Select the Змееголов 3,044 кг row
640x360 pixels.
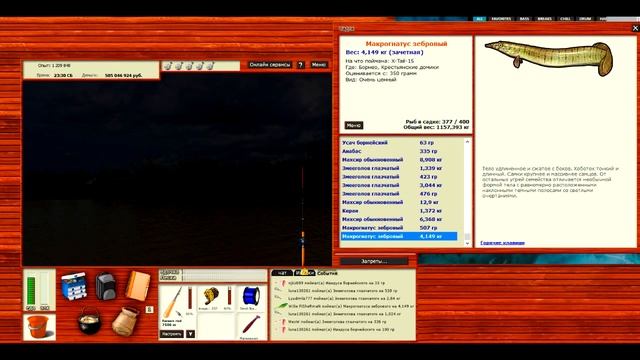pos(399,185)
